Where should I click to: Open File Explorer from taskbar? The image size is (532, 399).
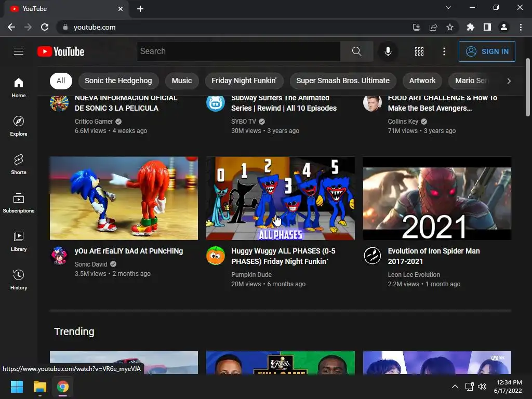coord(39,387)
